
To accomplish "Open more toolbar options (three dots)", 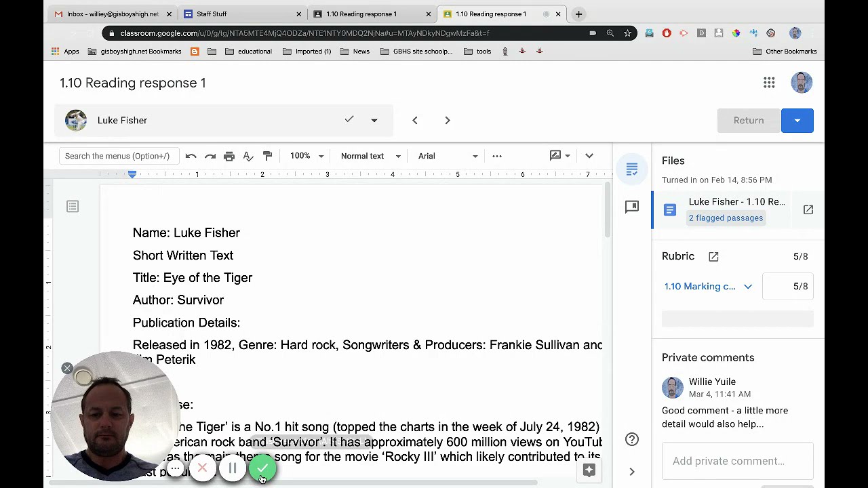I will [497, 156].
